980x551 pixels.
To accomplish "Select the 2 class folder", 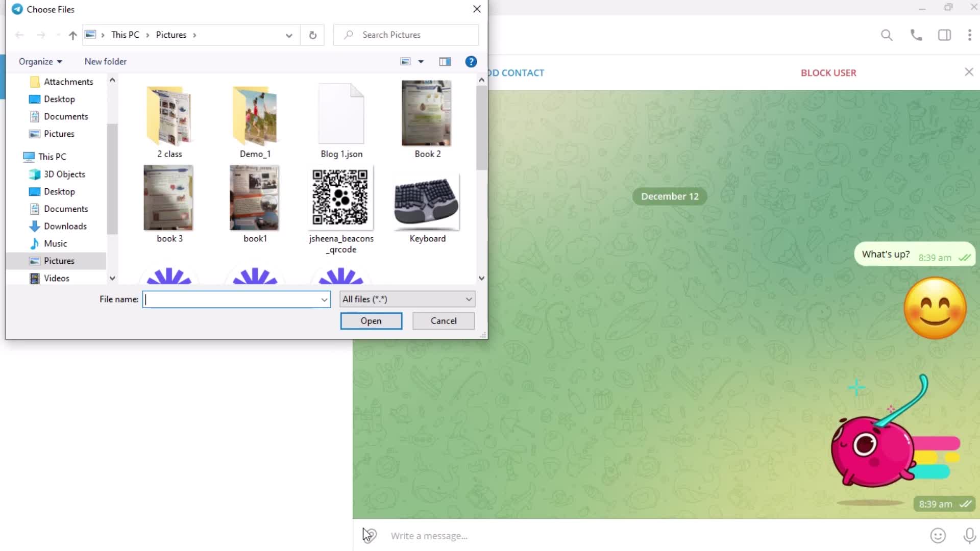I will point(169,121).
